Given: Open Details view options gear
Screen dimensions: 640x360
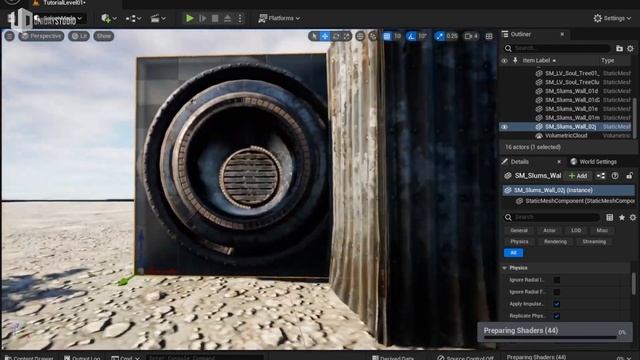Looking at the screenshot, I should click(633, 217).
